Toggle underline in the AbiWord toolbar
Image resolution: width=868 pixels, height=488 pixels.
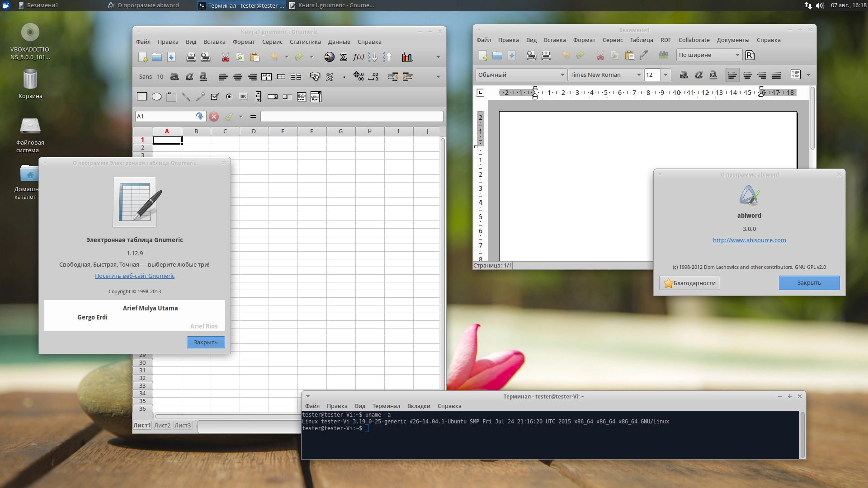click(x=713, y=75)
